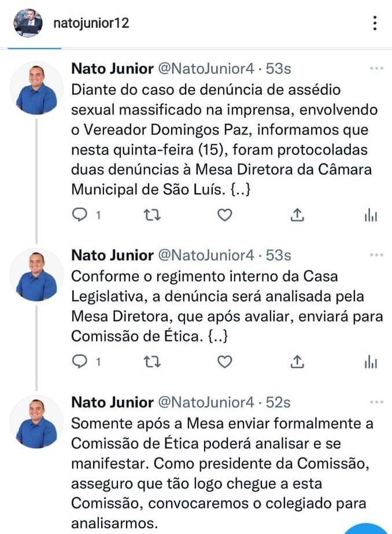Reply to the tweet about regimento interno
The width and height of the screenshot is (392, 534).
(80, 362)
